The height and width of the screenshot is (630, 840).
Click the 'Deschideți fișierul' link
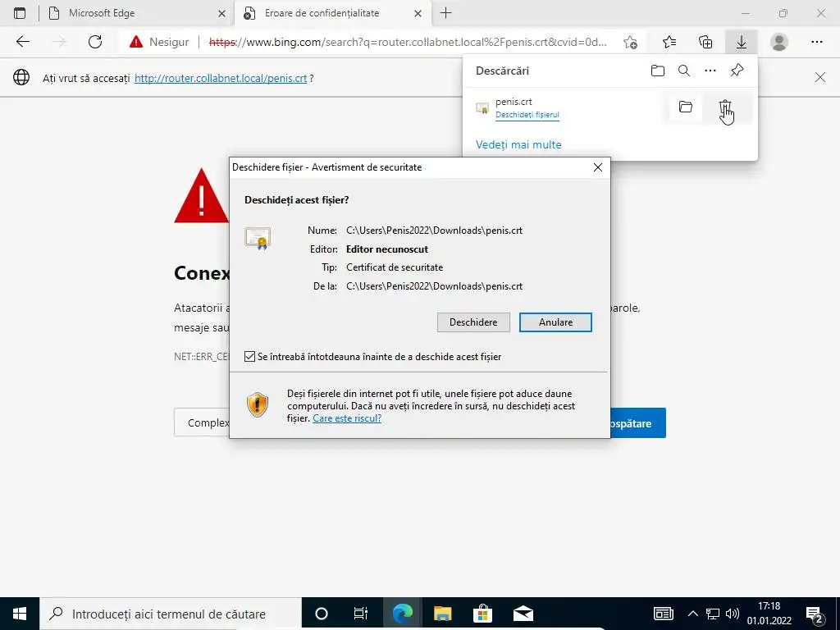pos(527,115)
